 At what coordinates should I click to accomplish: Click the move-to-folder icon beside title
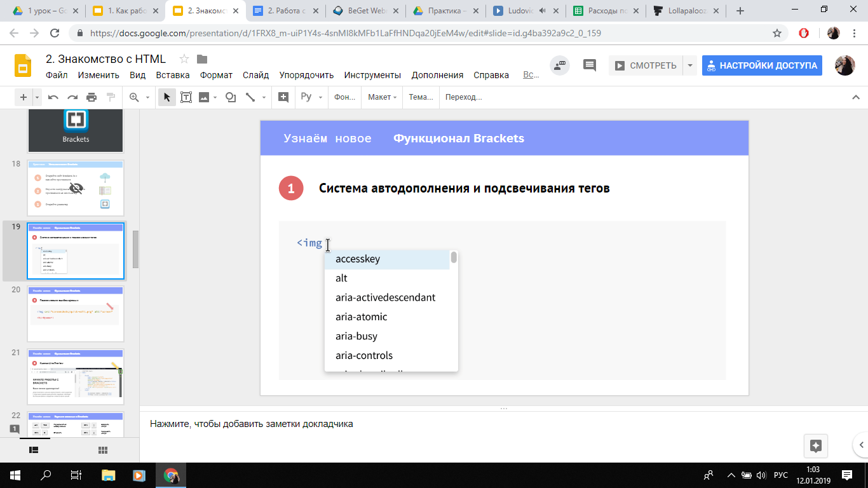[202, 59]
